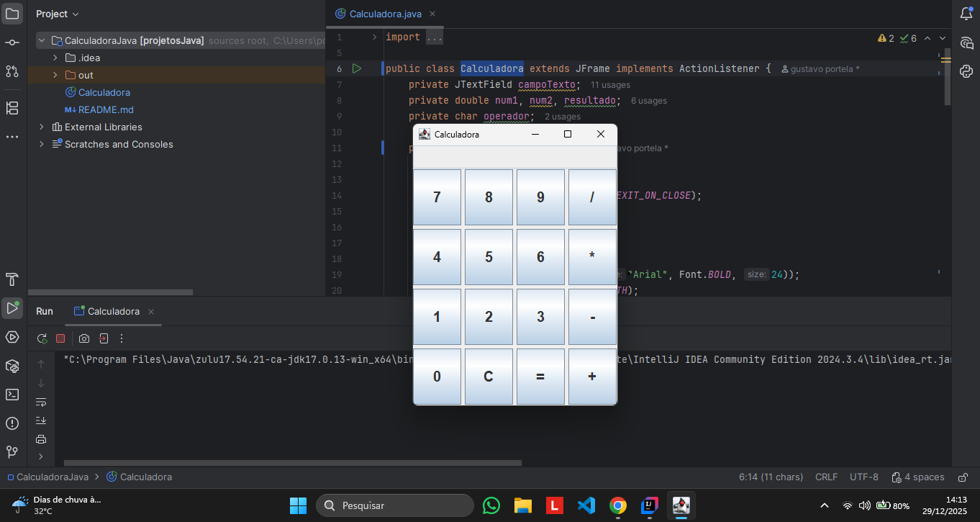Click the Rerun Calculadora icon in Run panel
Viewport: 980px width, 522px height.
42,338
